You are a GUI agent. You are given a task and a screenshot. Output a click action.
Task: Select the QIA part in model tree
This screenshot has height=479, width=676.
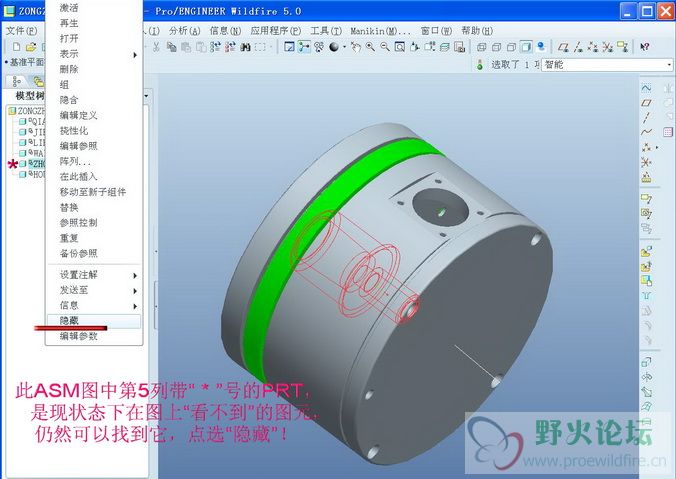click(x=32, y=122)
